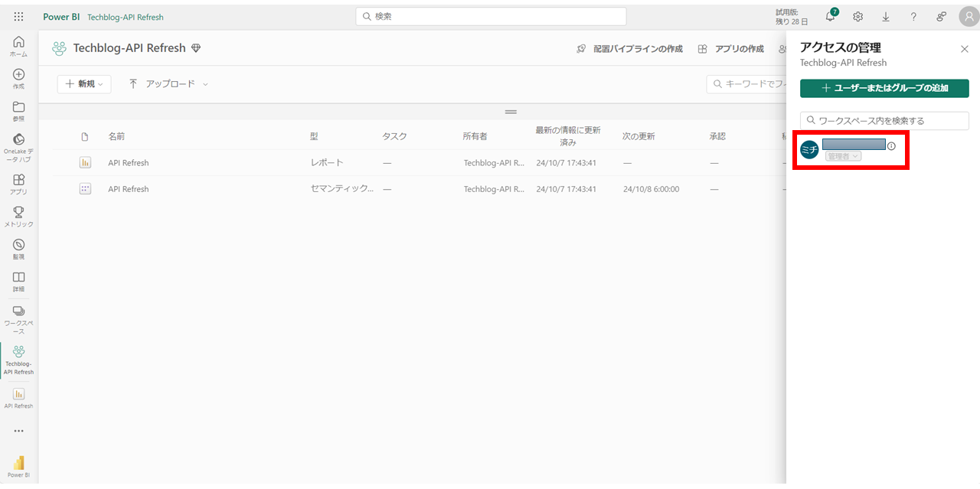
Task: Click next refresh time 24/10/8 6:00:00
Action: [651, 189]
